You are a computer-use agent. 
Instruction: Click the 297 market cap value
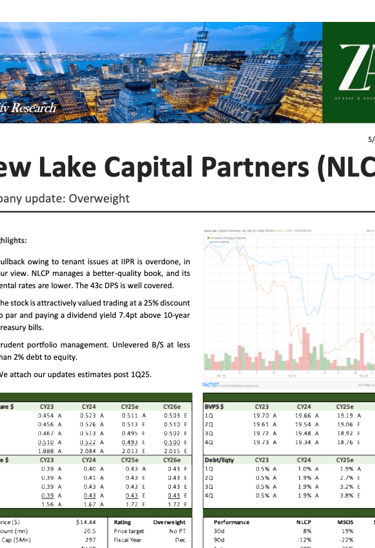(x=91, y=540)
